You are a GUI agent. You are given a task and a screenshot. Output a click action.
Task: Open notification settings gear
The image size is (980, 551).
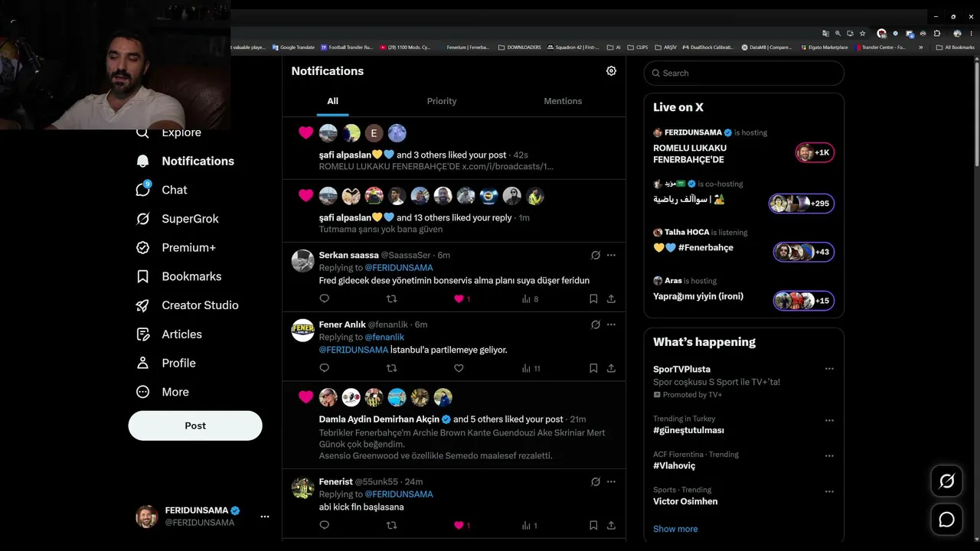pos(611,70)
